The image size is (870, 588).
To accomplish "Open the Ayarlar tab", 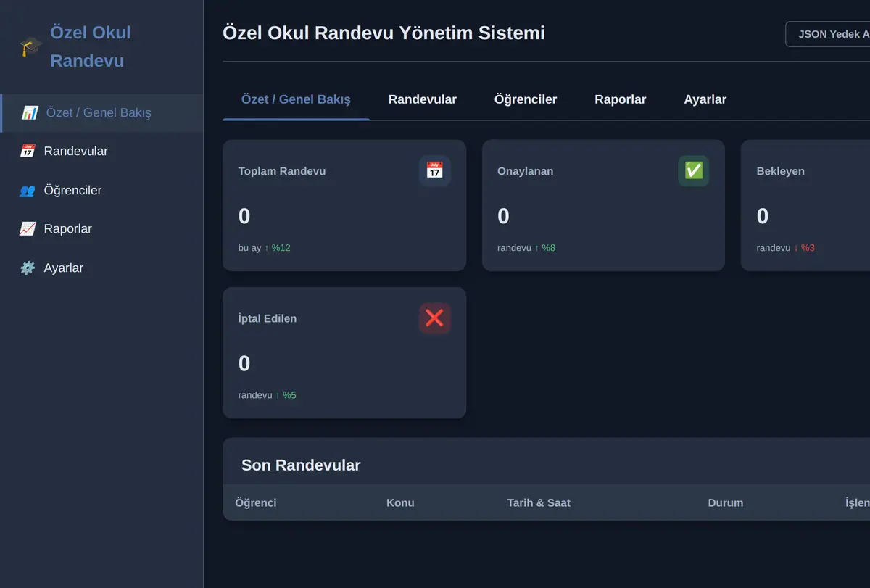I will [705, 99].
